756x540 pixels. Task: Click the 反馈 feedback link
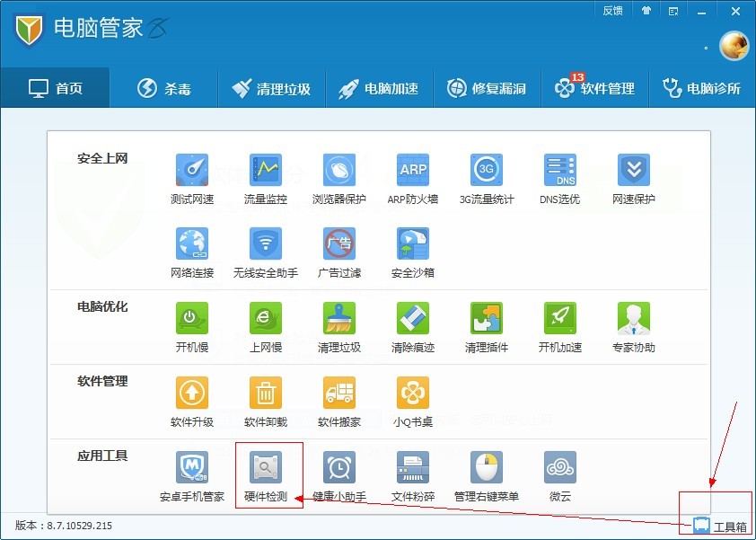(613, 11)
